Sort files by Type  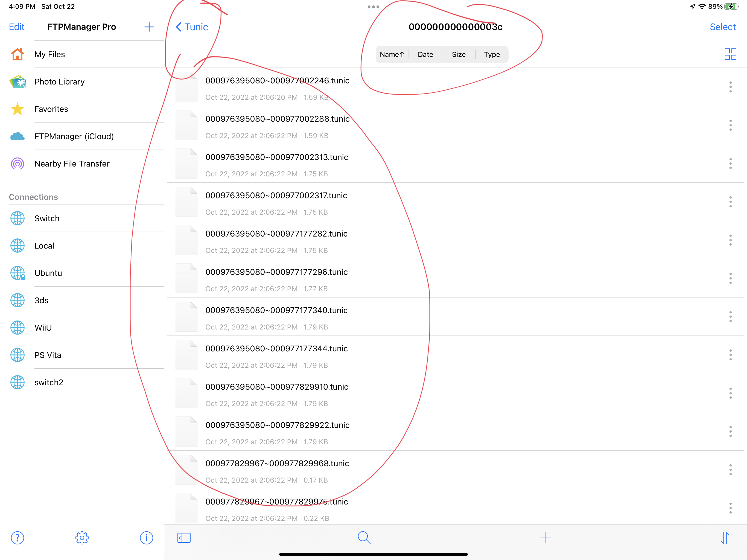(x=492, y=54)
